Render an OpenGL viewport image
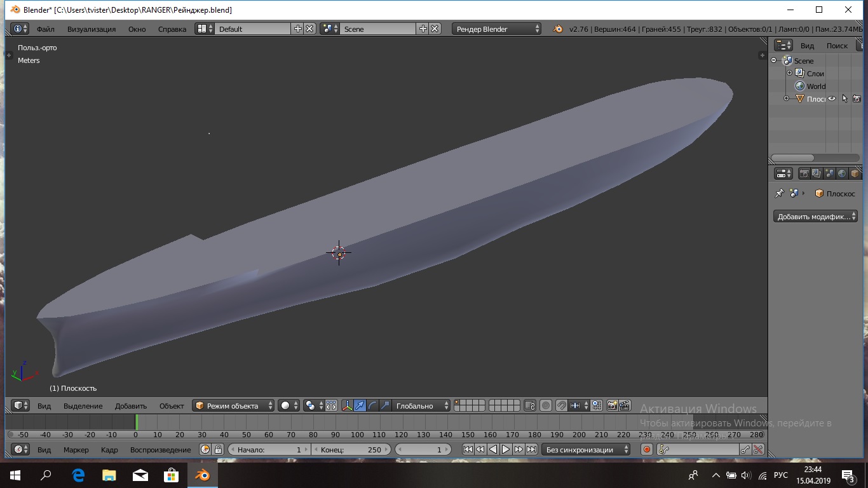Image resolution: width=868 pixels, height=488 pixels. click(x=613, y=405)
